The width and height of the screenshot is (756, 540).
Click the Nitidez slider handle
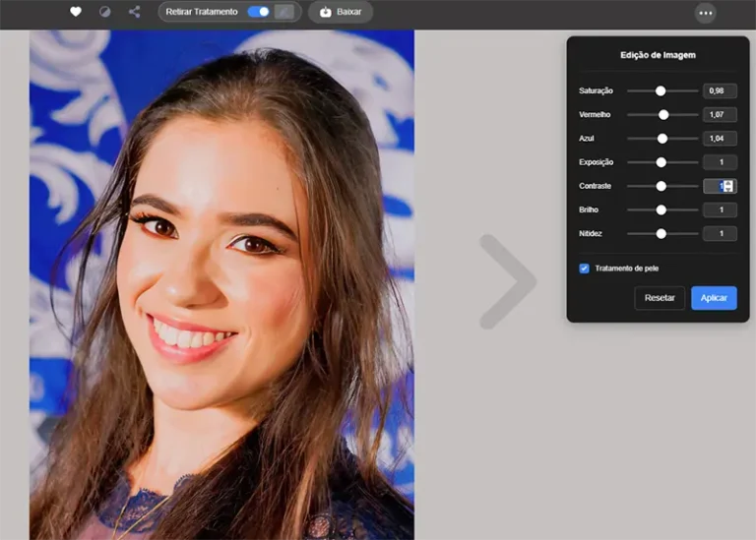tap(661, 233)
